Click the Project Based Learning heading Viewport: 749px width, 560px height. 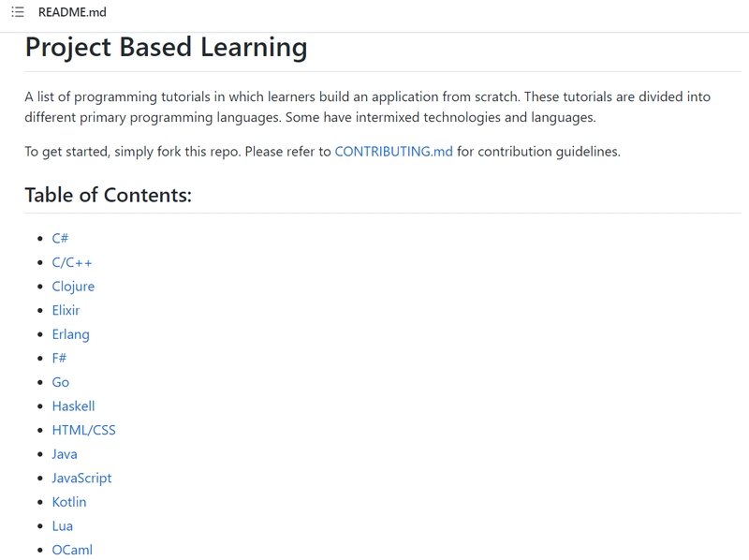click(x=166, y=47)
